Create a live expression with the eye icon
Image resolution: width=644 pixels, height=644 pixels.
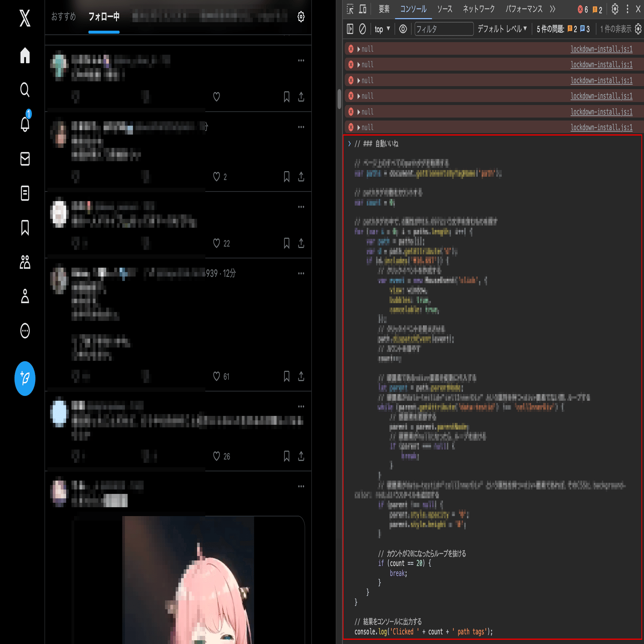403,29
